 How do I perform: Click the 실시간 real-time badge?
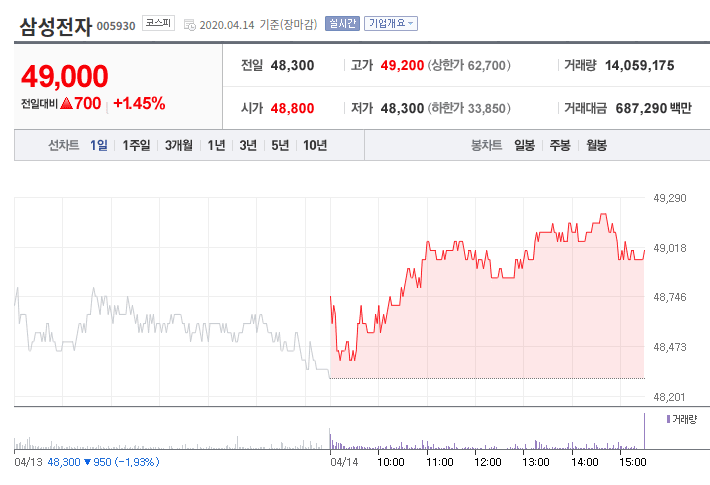tap(341, 23)
